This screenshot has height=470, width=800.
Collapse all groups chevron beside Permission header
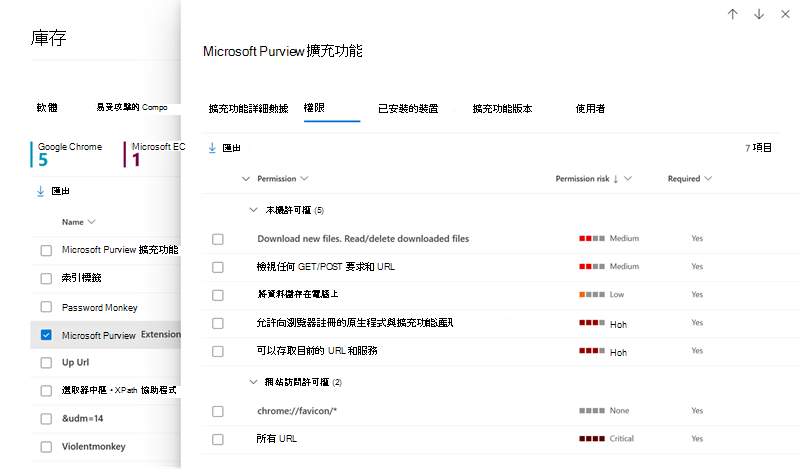tap(246, 179)
